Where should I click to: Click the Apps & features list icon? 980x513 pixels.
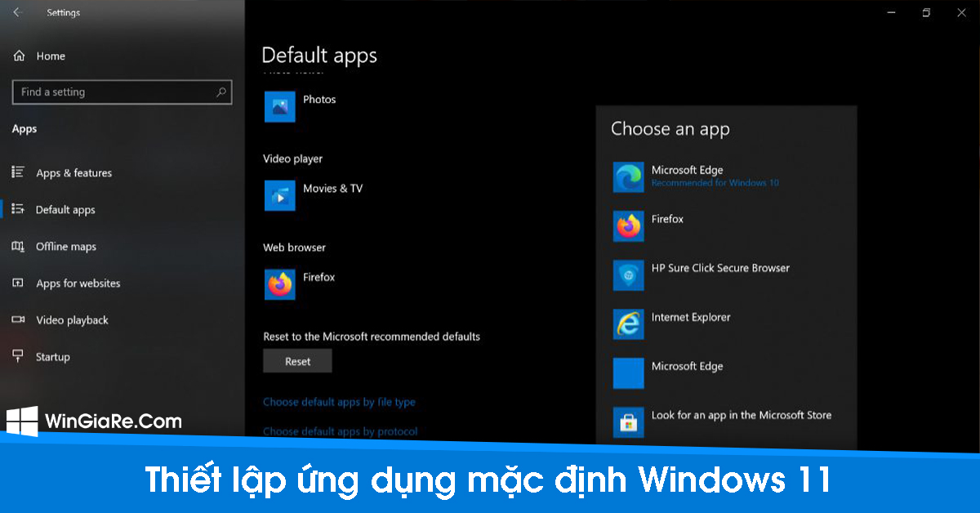18,172
